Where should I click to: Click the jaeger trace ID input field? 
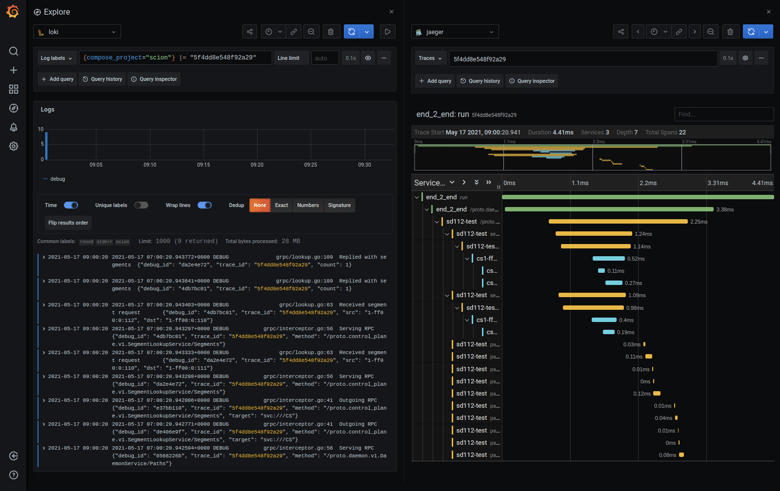pos(583,59)
